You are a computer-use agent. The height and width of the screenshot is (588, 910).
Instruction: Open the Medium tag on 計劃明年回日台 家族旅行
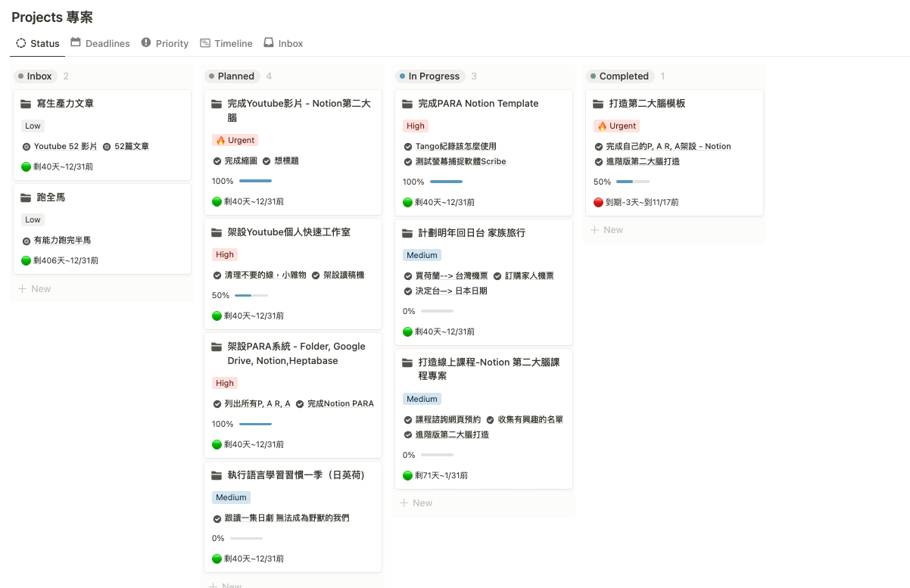[x=422, y=255]
